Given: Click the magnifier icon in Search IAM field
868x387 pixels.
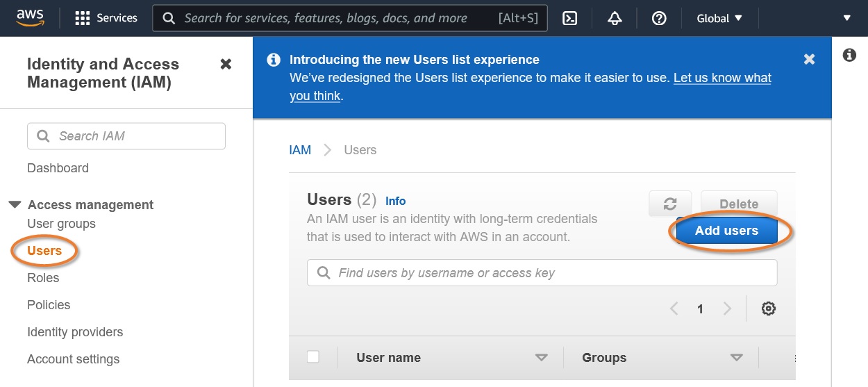Looking at the screenshot, I should [x=43, y=136].
